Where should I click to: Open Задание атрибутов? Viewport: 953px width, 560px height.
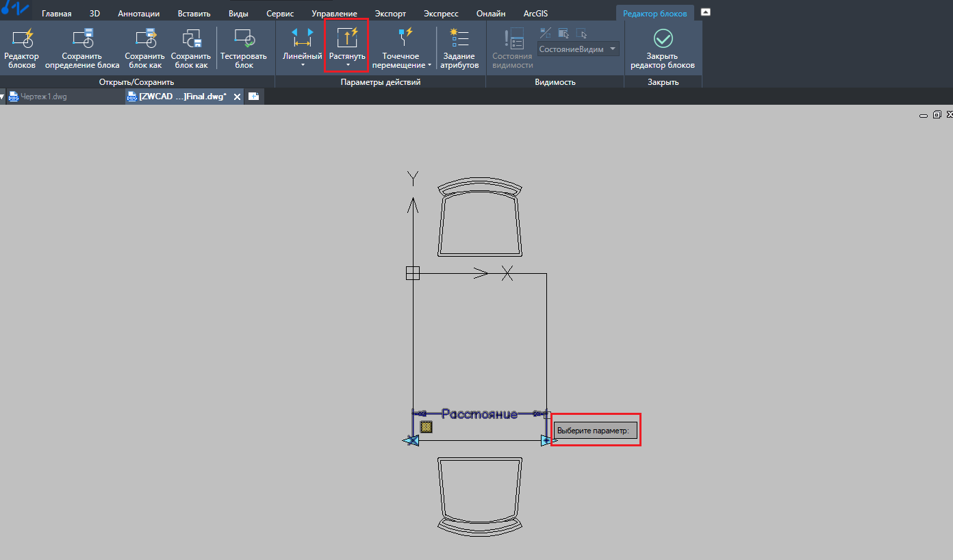click(459, 48)
